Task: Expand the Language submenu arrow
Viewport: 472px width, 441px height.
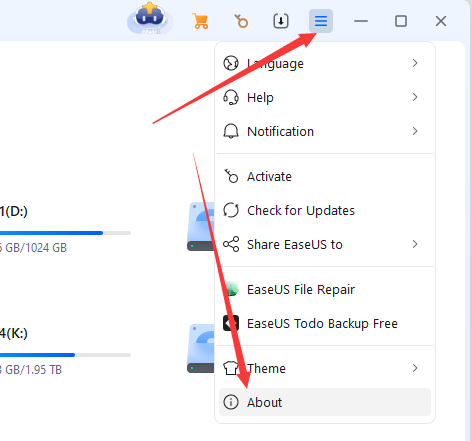Action: pyautogui.click(x=415, y=63)
